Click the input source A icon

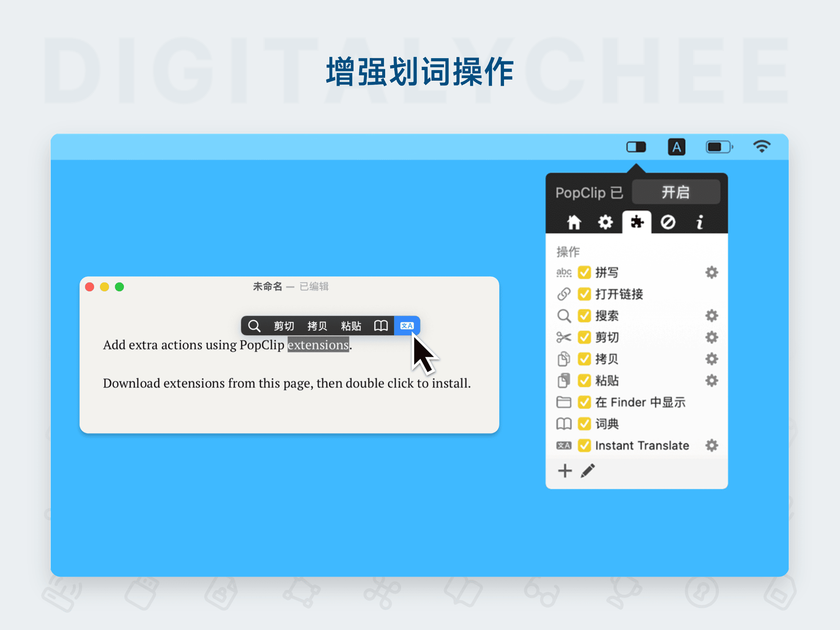click(x=676, y=147)
